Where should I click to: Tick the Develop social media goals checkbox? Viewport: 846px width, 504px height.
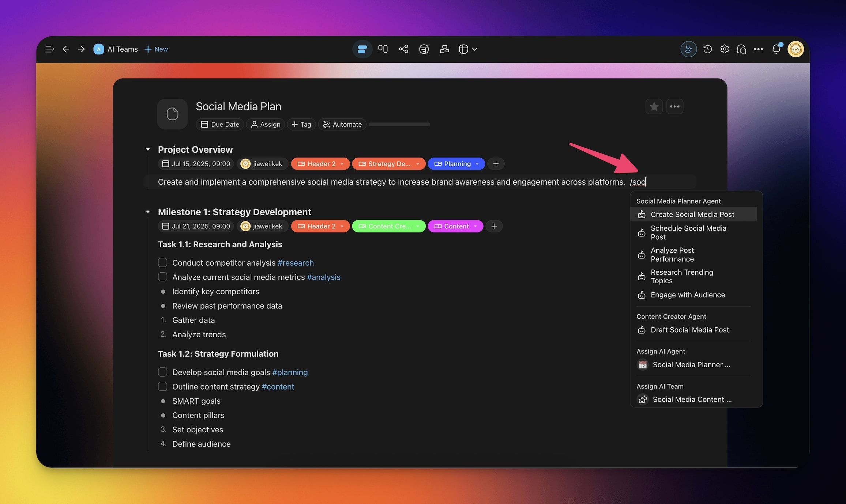click(163, 372)
